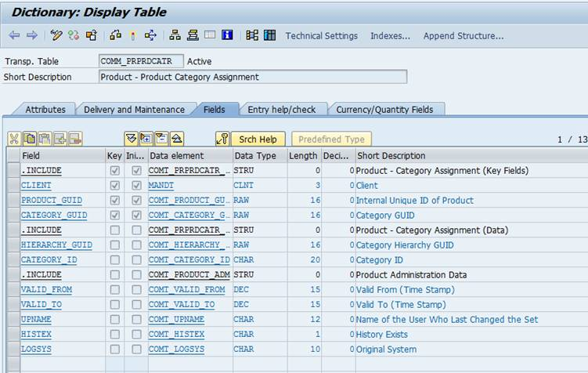Toggle Key checkbox for CATEGORY_ID

[115, 259]
